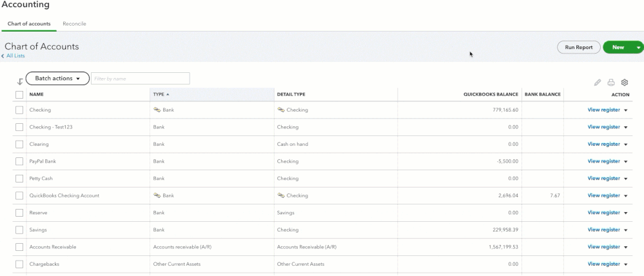Expand action dropdown arrow for Savings row

(x=625, y=230)
